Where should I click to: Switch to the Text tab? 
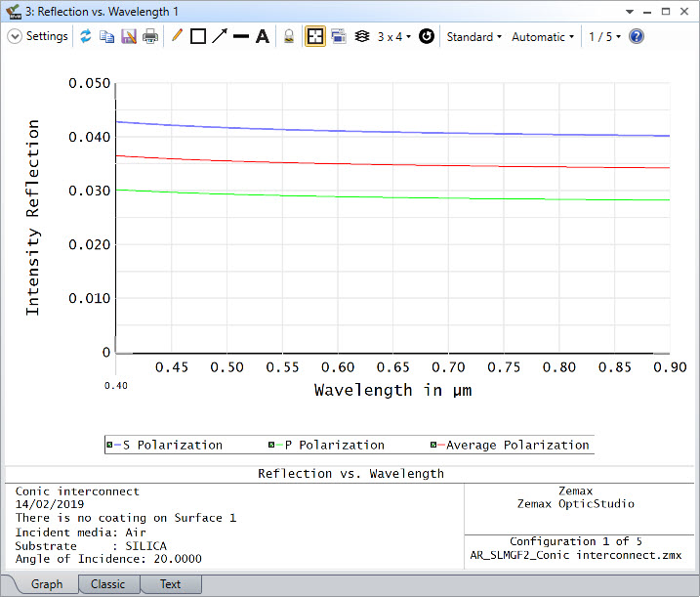pyautogui.click(x=170, y=584)
